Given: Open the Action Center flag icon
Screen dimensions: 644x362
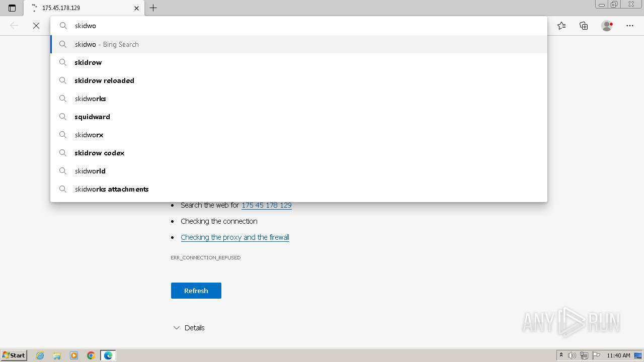Looking at the screenshot, I should 596,355.
